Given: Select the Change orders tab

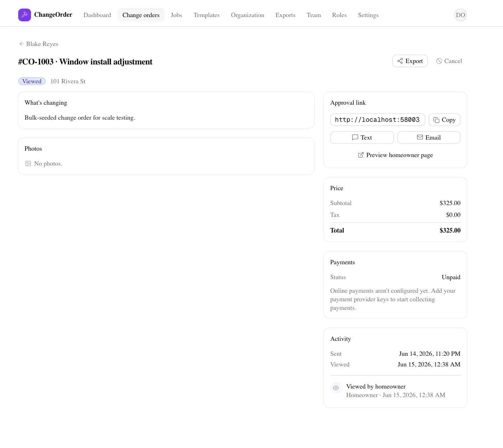Looking at the screenshot, I should (141, 15).
